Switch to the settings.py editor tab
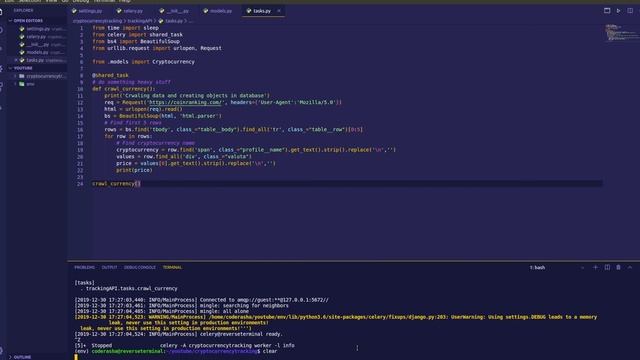The width and height of the screenshot is (640, 360). [90, 11]
